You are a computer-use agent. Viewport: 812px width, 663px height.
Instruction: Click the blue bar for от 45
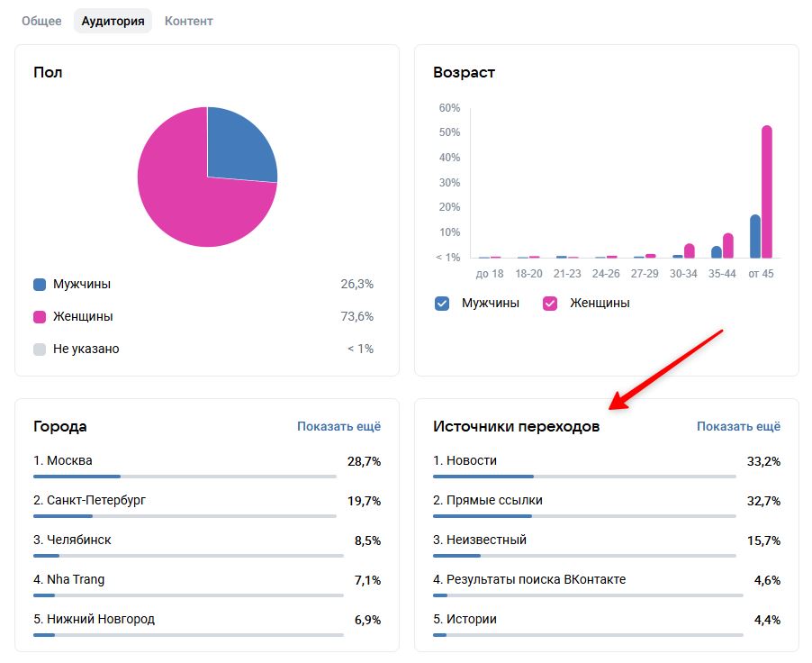click(755, 237)
